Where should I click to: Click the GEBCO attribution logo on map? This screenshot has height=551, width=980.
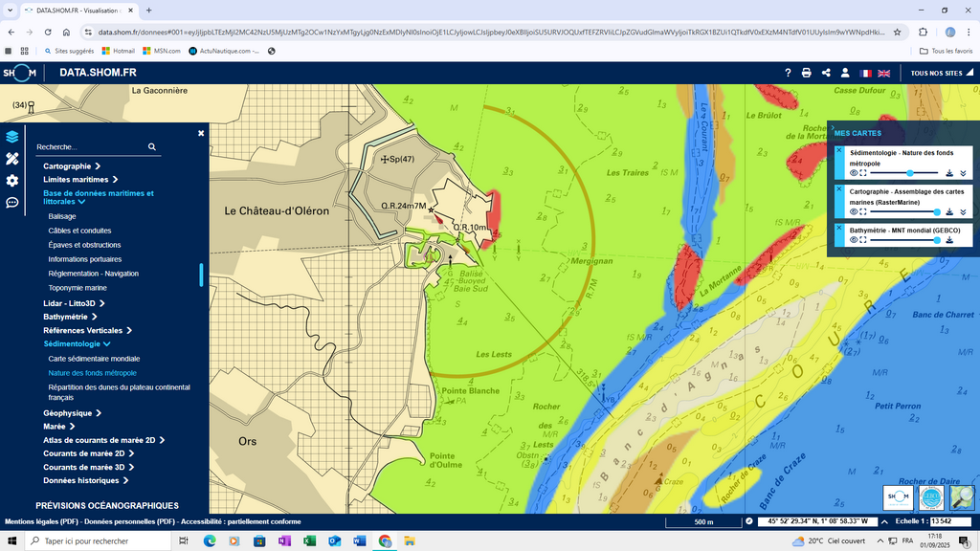click(930, 497)
